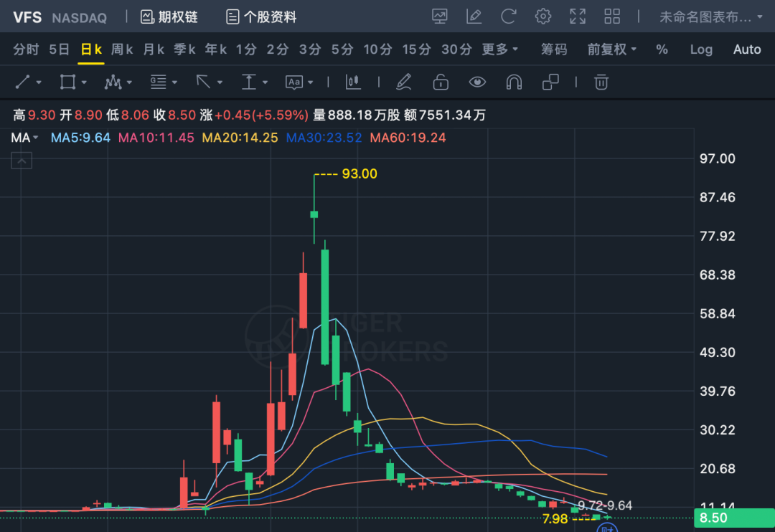This screenshot has width=775, height=532.
Task: Expand the 更多 timeframe dropdown
Action: tap(500, 49)
